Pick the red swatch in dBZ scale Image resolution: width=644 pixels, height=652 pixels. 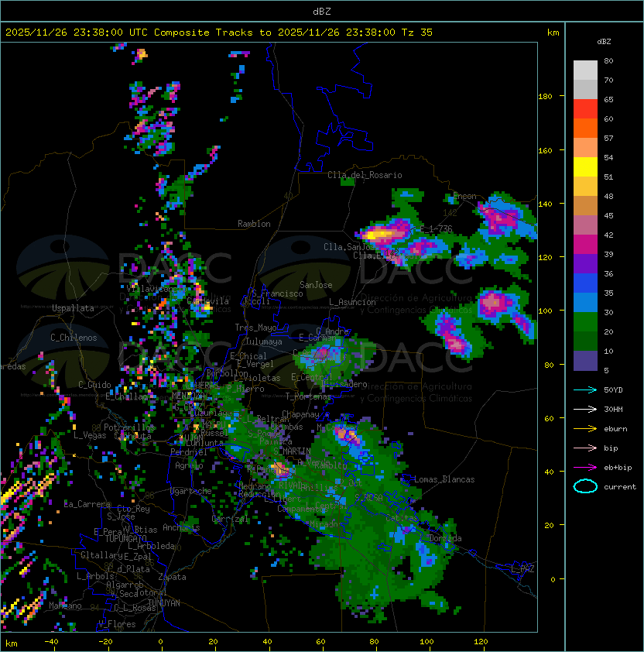pyautogui.click(x=585, y=108)
